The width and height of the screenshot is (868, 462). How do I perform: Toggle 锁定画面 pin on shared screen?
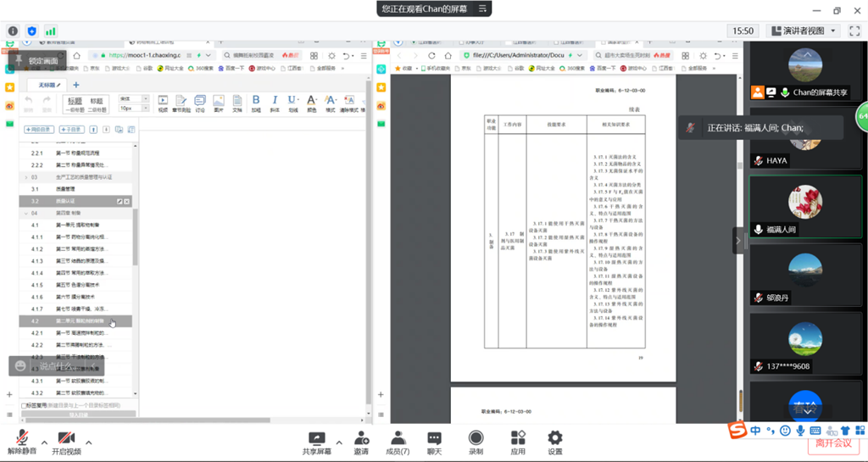(37, 60)
